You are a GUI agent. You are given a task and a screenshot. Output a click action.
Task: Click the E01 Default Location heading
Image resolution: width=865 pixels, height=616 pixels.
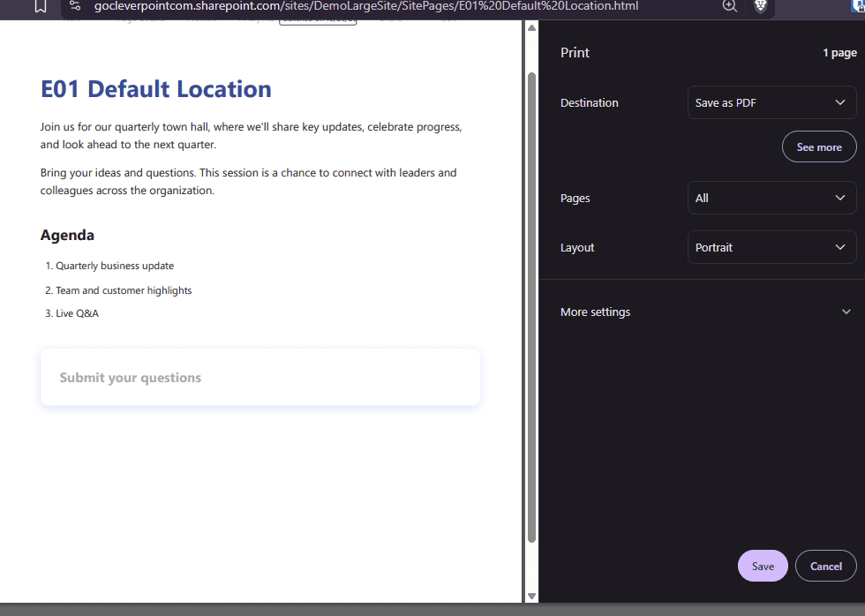(x=156, y=89)
